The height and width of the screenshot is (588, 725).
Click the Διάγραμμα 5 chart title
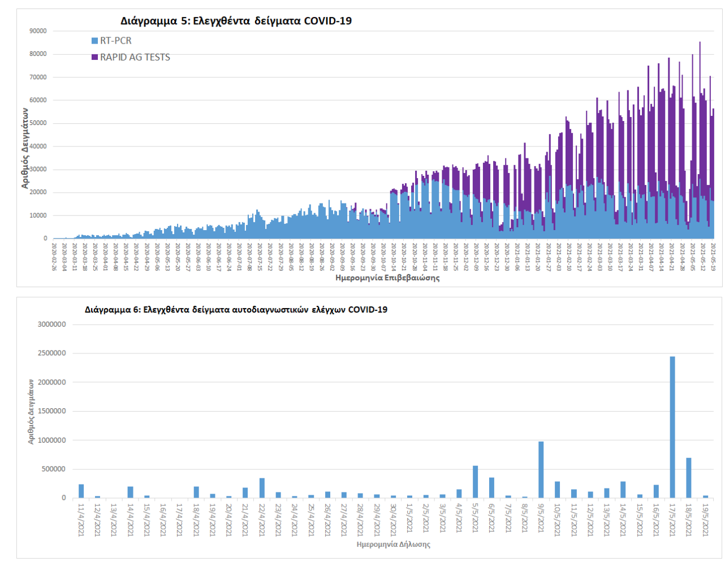point(236,21)
